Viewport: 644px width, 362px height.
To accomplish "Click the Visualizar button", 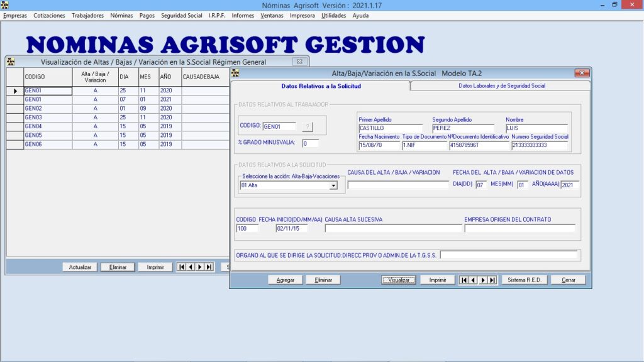I will click(x=398, y=280).
